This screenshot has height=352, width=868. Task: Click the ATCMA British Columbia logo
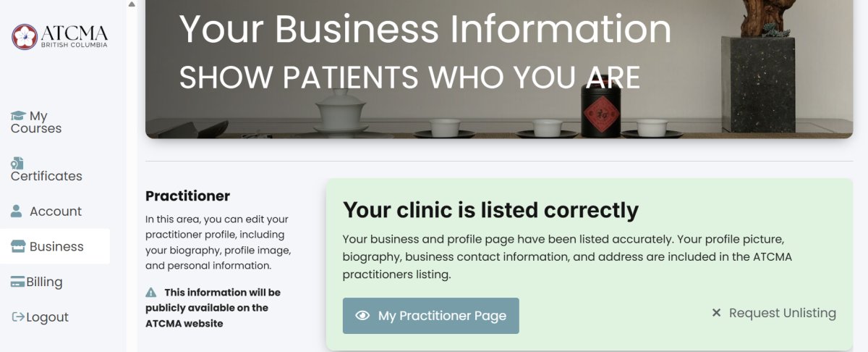(59, 36)
